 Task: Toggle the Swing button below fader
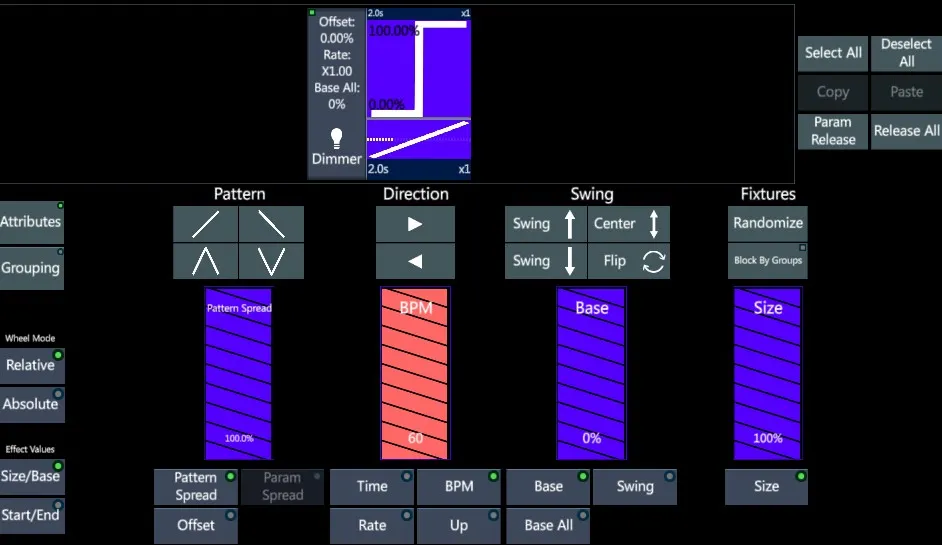[635, 487]
